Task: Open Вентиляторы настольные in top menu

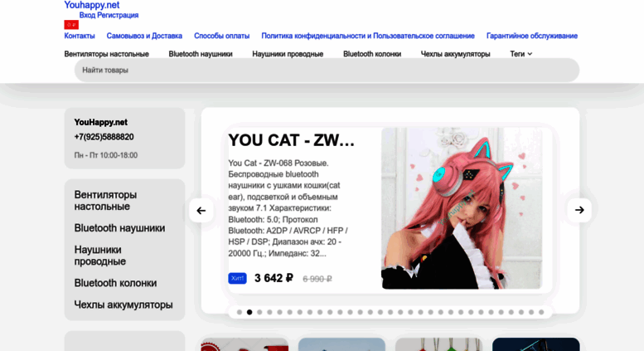Action: (106, 54)
